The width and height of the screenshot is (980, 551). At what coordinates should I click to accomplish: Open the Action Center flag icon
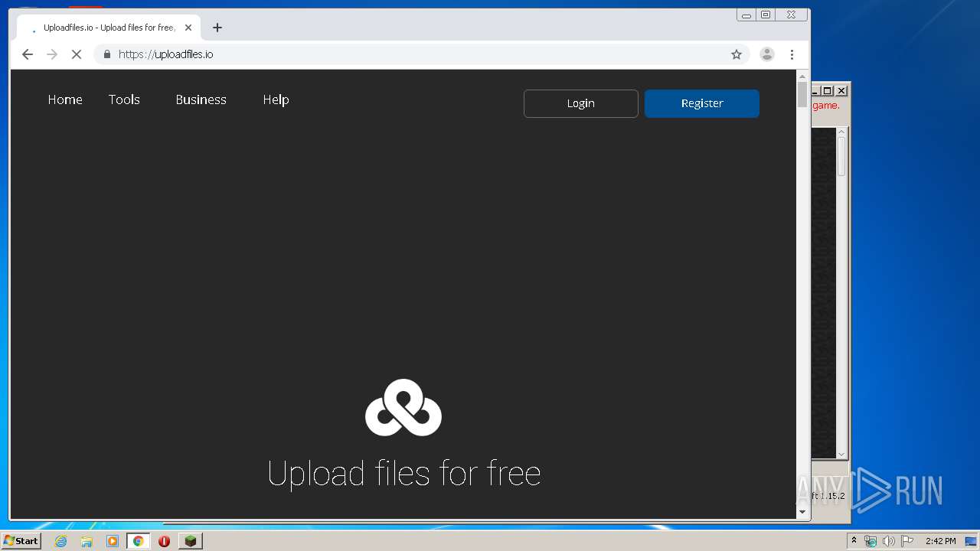(x=907, y=541)
